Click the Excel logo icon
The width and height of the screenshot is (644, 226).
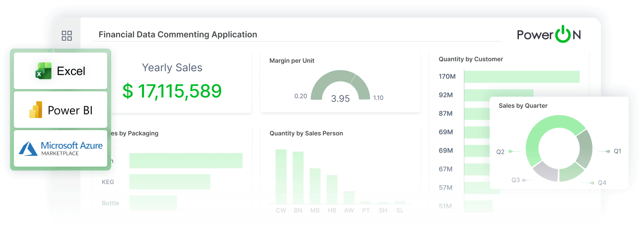43,71
